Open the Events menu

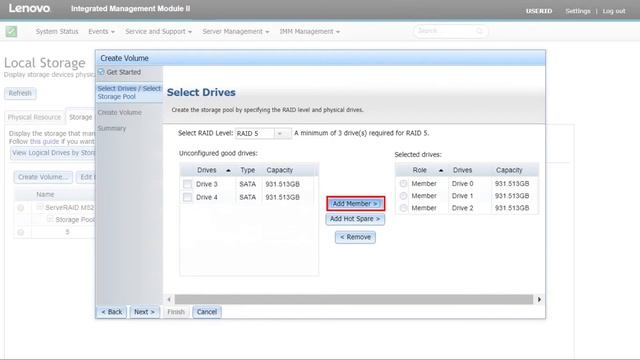click(x=101, y=31)
